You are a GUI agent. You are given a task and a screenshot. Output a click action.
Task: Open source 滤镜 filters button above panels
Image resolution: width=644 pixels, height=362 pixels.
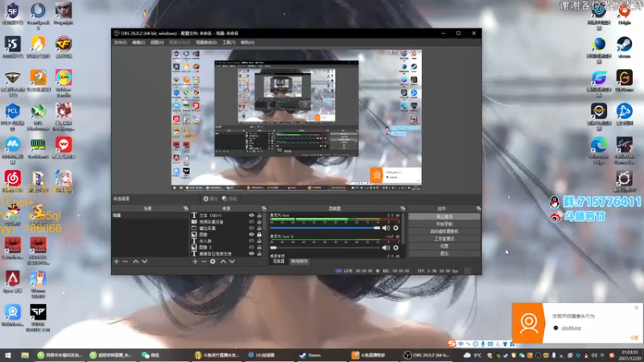click(229, 199)
